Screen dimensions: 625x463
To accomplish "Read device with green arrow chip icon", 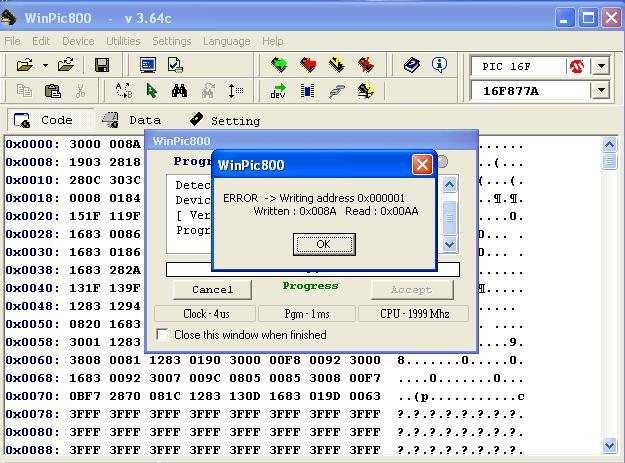I will (x=279, y=65).
